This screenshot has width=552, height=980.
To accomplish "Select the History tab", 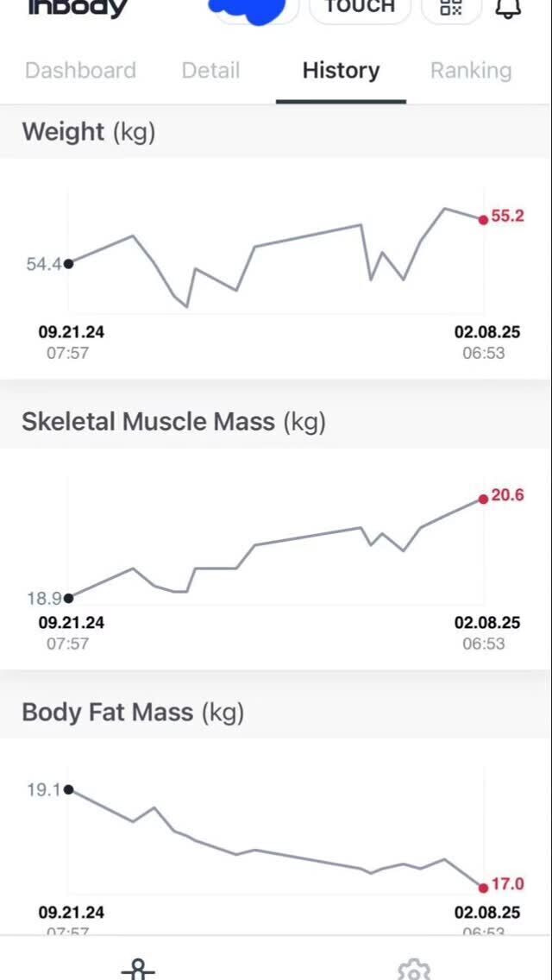I will pyautogui.click(x=341, y=71).
